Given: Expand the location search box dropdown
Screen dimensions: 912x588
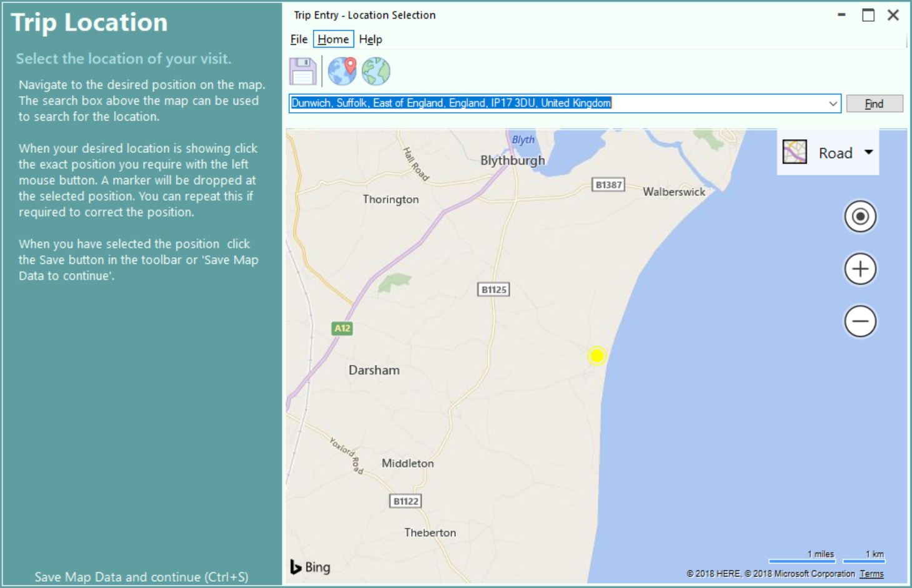Looking at the screenshot, I should point(833,104).
